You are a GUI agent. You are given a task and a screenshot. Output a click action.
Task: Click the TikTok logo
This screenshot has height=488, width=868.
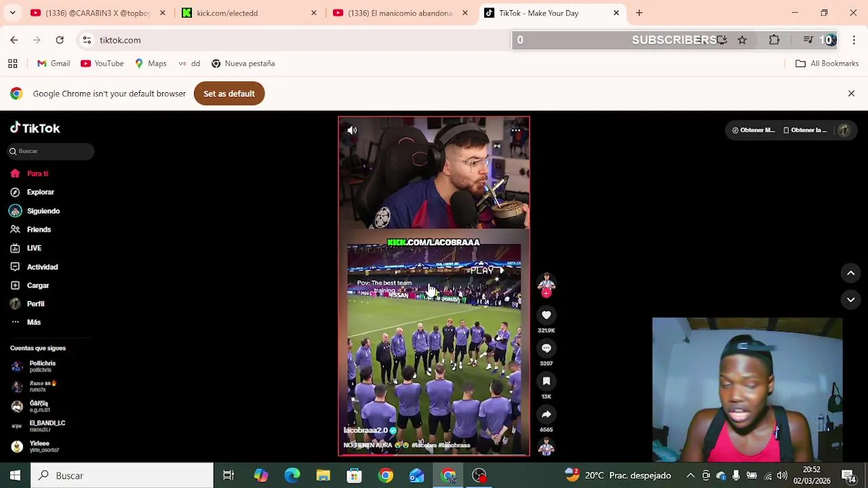point(35,128)
